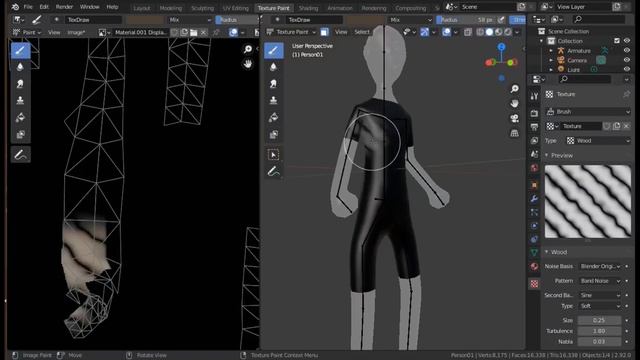Screen dimensions: 640x360
Task: Toggle X-ray display in 3D viewport
Action: coord(468,32)
